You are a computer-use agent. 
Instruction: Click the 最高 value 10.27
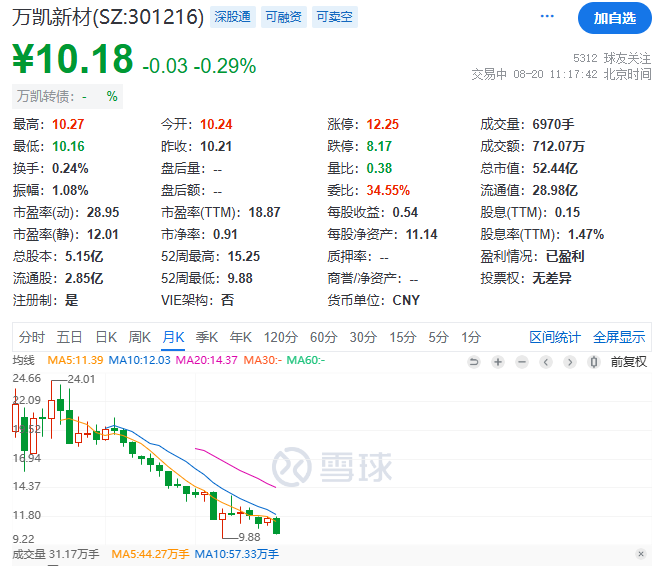coord(68,124)
